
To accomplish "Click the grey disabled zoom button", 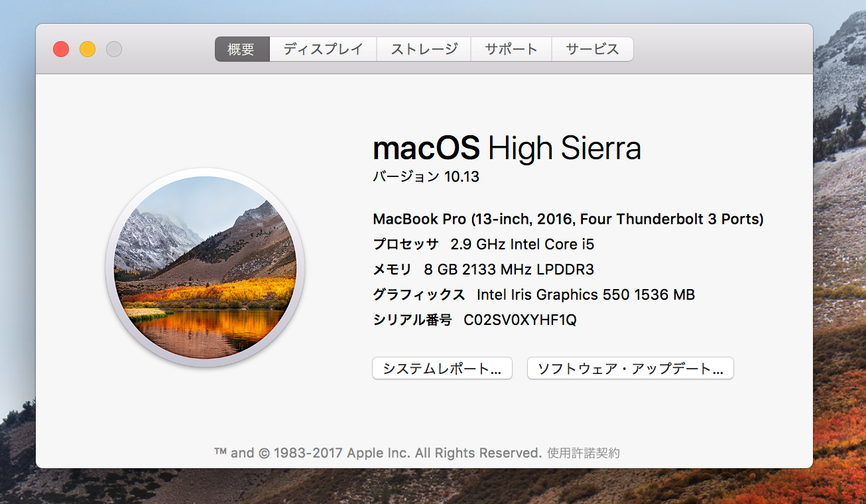I will pyautogui.click(x=114, y=49).
